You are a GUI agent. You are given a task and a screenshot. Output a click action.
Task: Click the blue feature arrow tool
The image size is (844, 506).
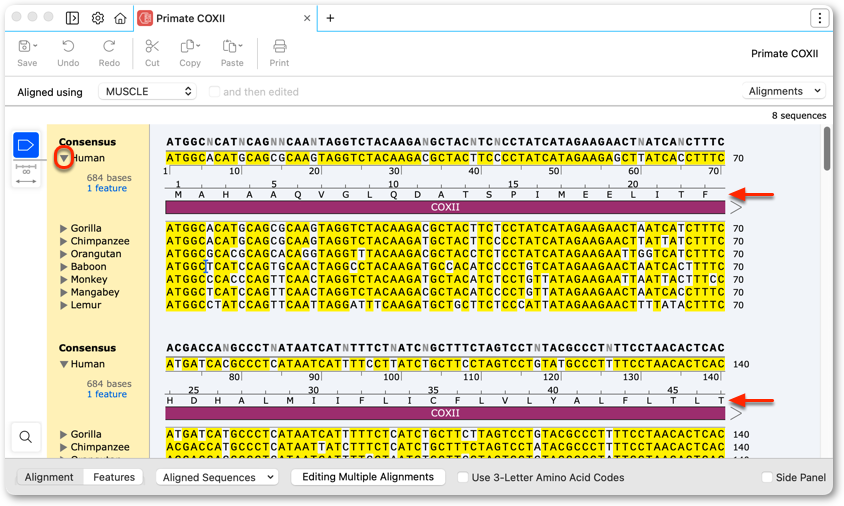(26, 145)
